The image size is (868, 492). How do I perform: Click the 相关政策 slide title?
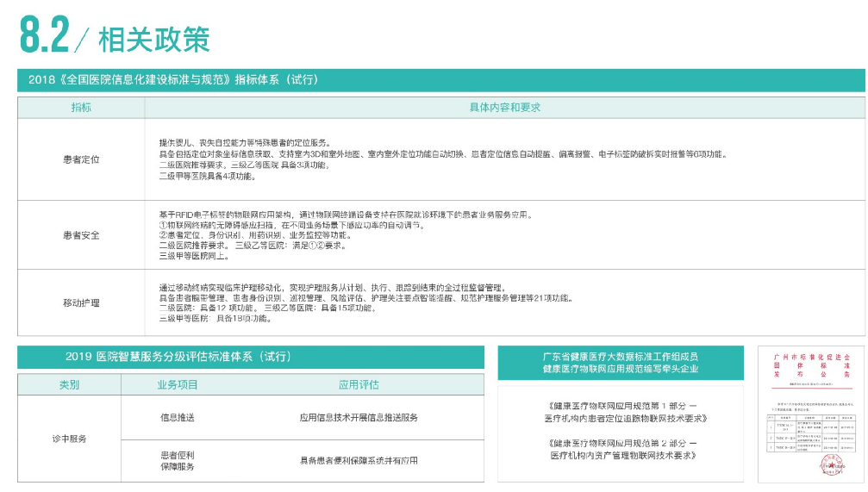click(x=153, y=39)
